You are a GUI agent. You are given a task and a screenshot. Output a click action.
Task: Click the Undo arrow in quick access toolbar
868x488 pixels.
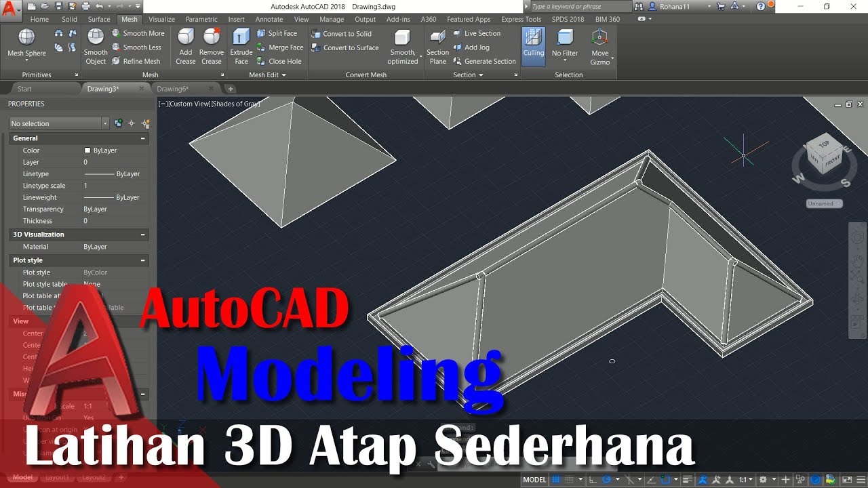tap(100, 6)
